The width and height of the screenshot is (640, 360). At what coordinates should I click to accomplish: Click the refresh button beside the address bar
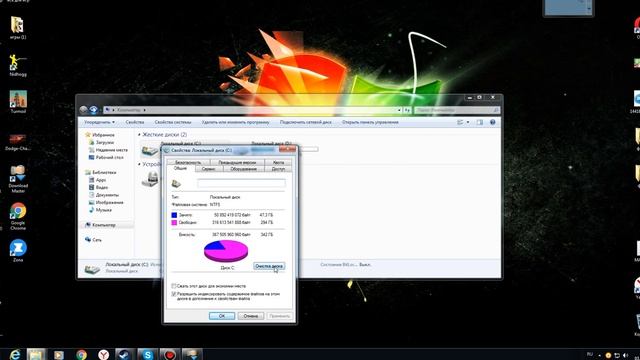(407, 110)
